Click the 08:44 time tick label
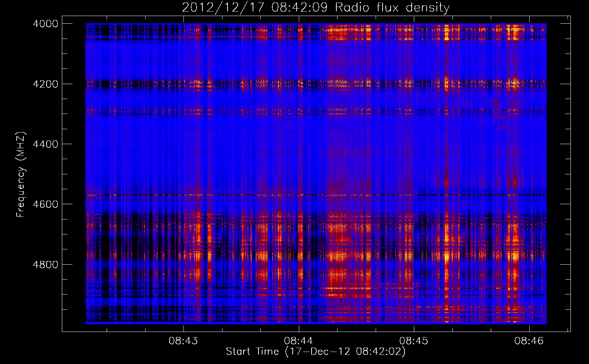Screen dimensions: 589x364 click(299, 341)
